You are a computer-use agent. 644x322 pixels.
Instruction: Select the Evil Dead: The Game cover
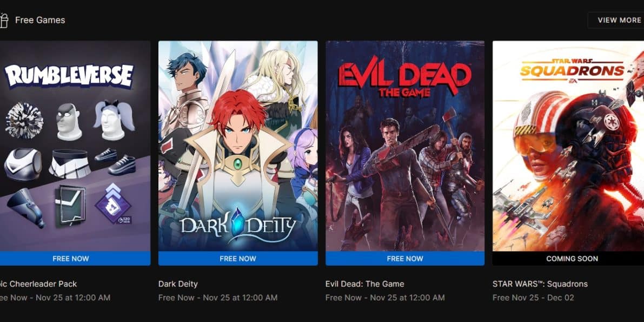point(405,146)
